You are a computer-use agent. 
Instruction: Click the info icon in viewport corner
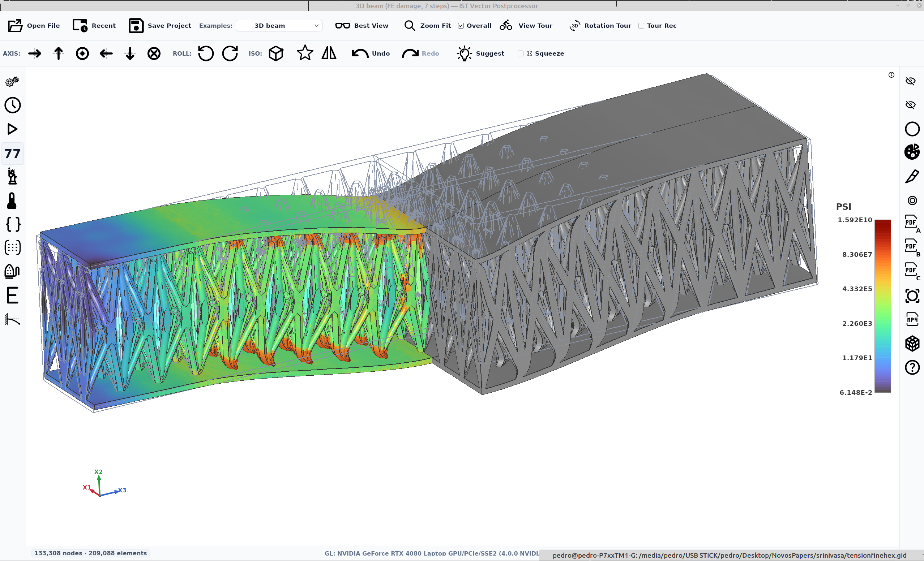(x=891, y=75)
